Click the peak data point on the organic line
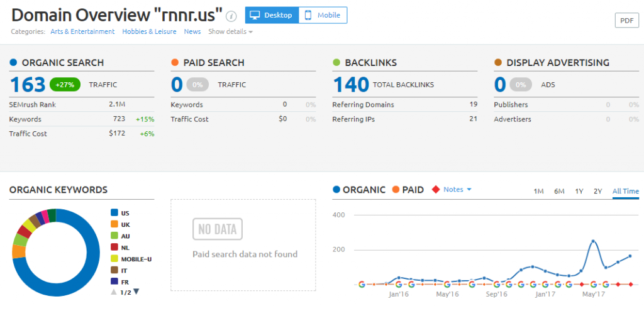 pos(593,241)
